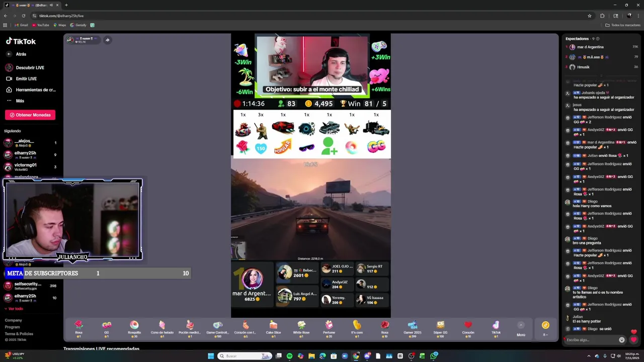This screenshot has width=644, height=362.
Task: Reload the page
Action: 23,16
